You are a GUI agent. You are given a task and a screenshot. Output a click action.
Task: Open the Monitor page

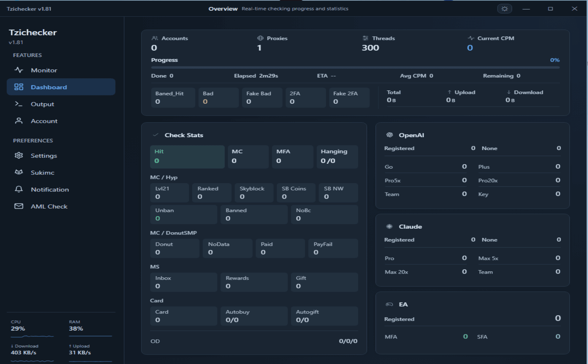click(61, 70)
